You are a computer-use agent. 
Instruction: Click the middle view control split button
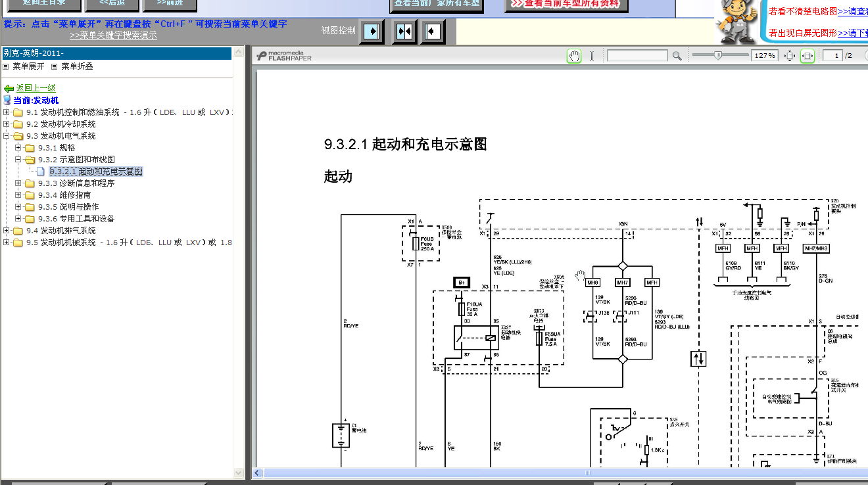[404, 31]
